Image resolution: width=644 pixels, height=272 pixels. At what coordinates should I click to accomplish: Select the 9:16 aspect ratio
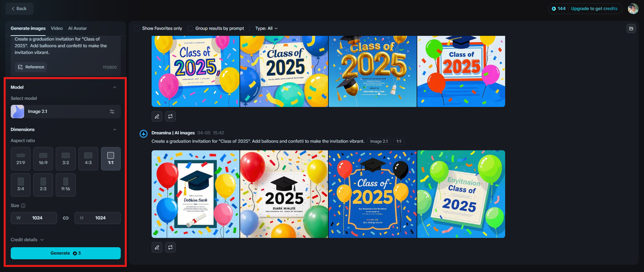(66, 185)
